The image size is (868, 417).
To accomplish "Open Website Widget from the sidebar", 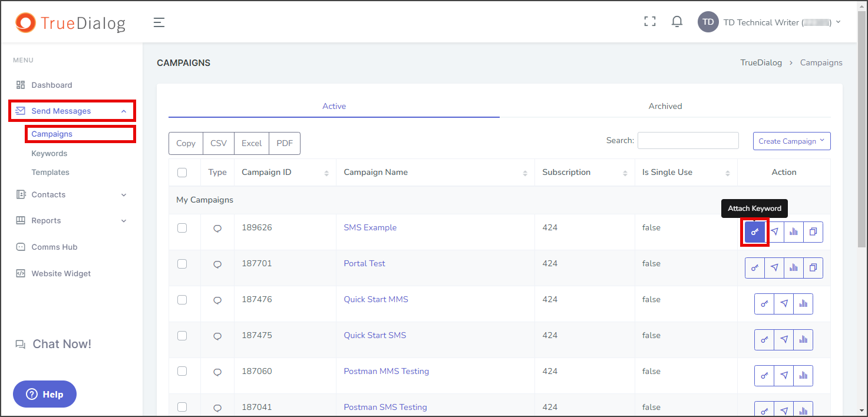I will click(x=61, y=273).
